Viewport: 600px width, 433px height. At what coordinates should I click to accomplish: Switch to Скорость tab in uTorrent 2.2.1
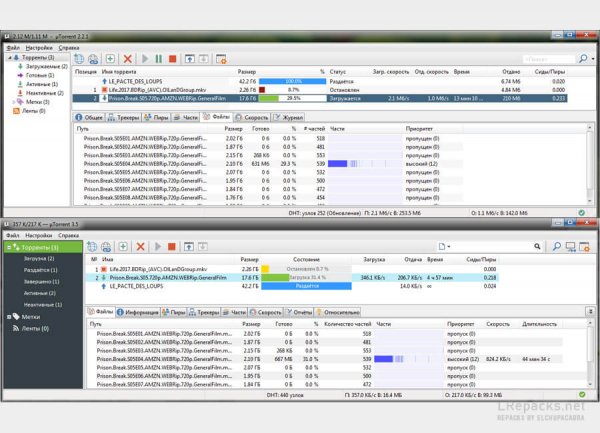(252, 117)
